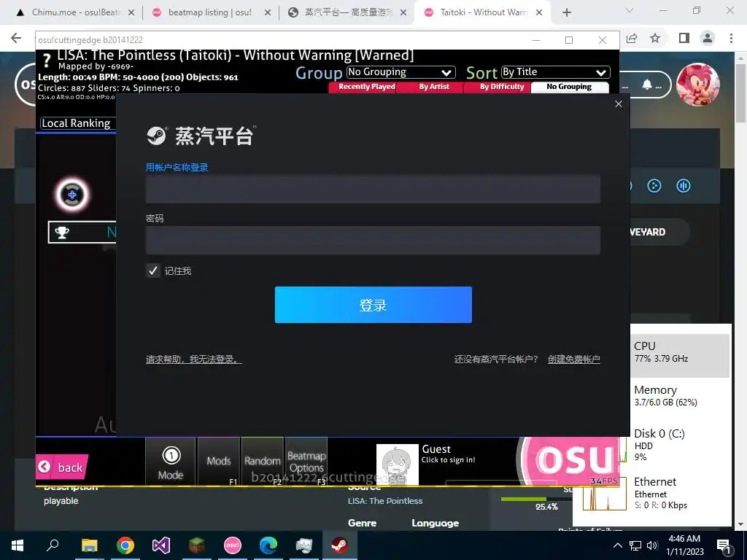The width and height of the screenshot is (747, 560).
Task: Open the osu! icon in the taskbar
Action: coord(233,545)
